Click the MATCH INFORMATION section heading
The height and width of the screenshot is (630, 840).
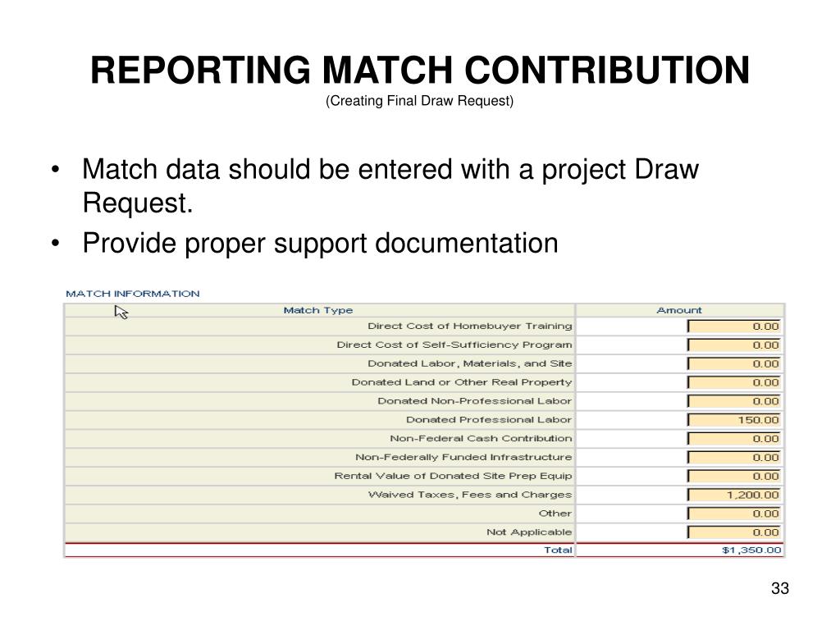coord(133,294)
